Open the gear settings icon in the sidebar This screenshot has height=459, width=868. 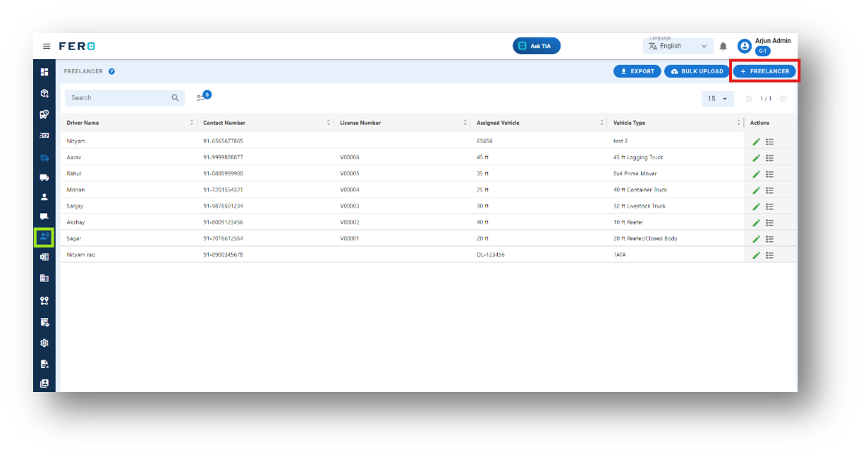click(x=44, y=343)
